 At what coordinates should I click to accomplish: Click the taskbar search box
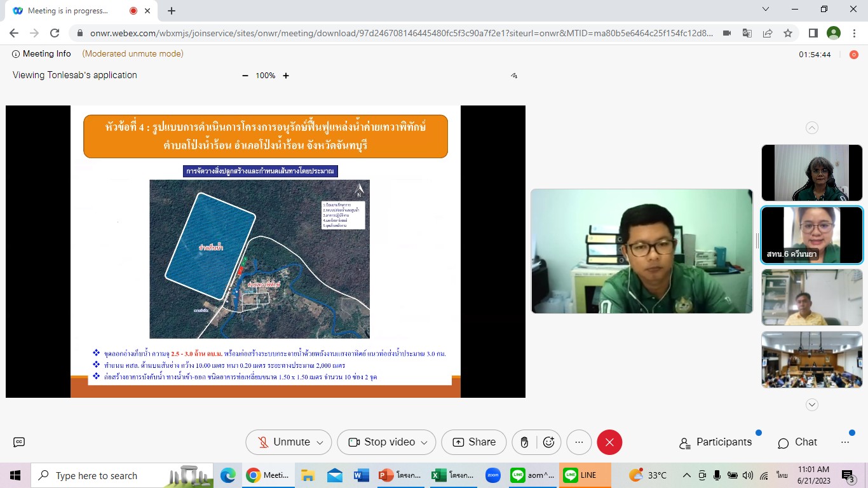coord(123,475)
